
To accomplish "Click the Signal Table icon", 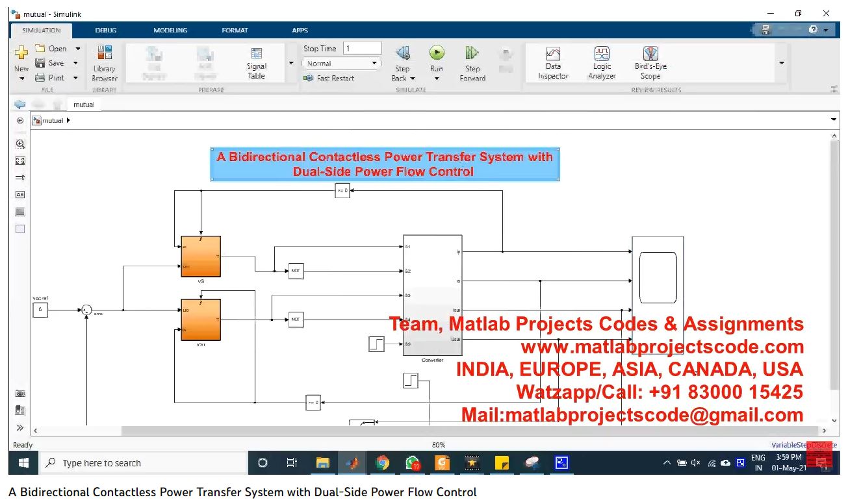I will pyautogui.click(x=257, y=63).
